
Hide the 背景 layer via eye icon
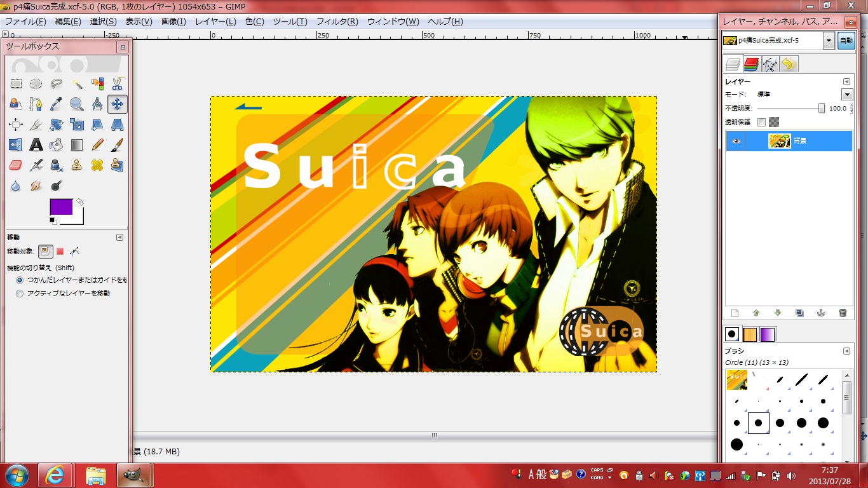click(x=736, y=141)
